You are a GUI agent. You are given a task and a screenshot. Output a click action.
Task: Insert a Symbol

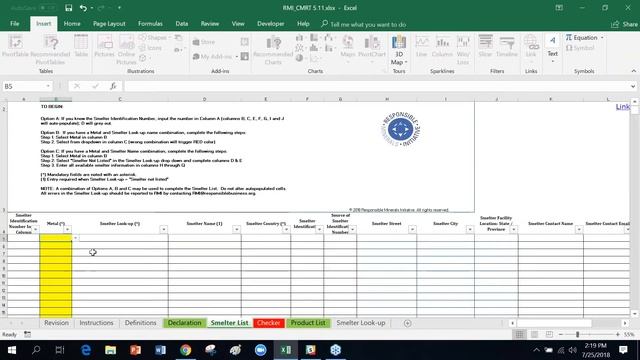(580, 48)
